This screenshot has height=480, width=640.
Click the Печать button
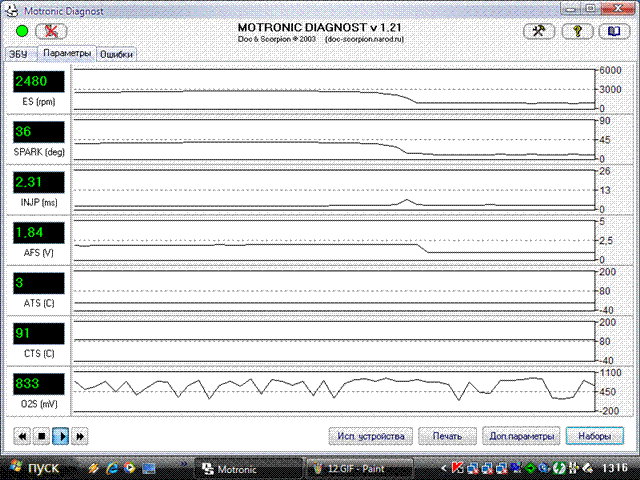(447, 436)
